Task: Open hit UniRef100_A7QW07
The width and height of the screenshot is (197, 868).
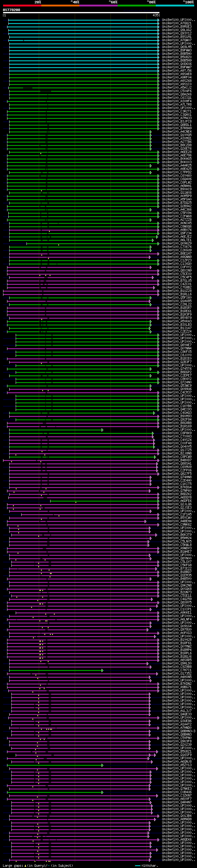Action: [x=177, y=40]
